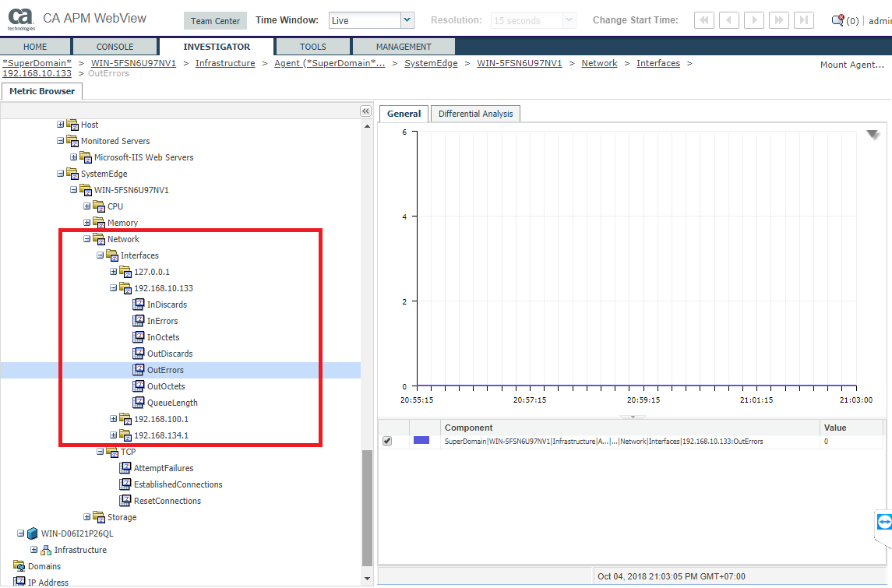Screen dimensions: 892x588
Task: Expand the Storage node
Action: click(x=86, y=517)
